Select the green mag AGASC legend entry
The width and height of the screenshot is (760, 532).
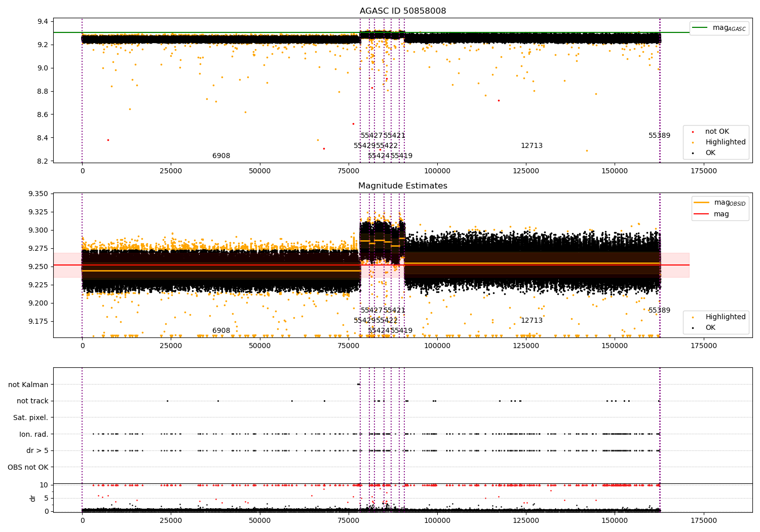coord(719,28)
